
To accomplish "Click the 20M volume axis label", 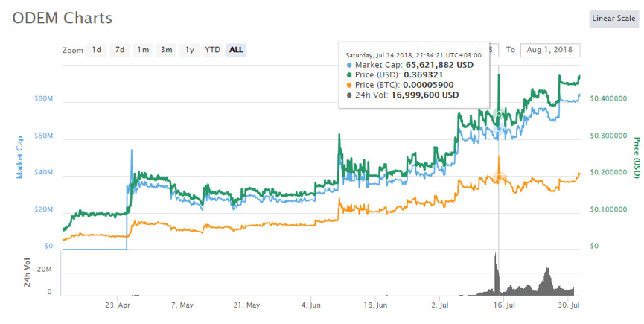I will (45, 270).
